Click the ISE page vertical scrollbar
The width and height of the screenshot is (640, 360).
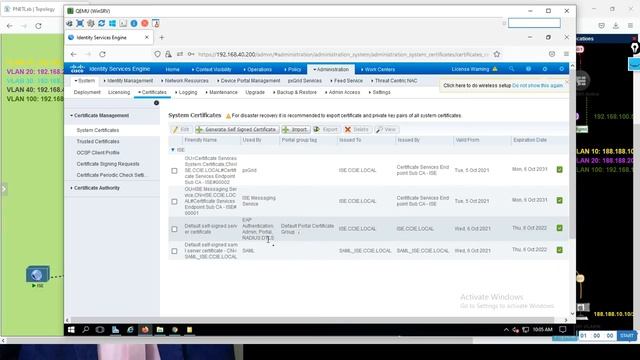(x=572, y=153)
